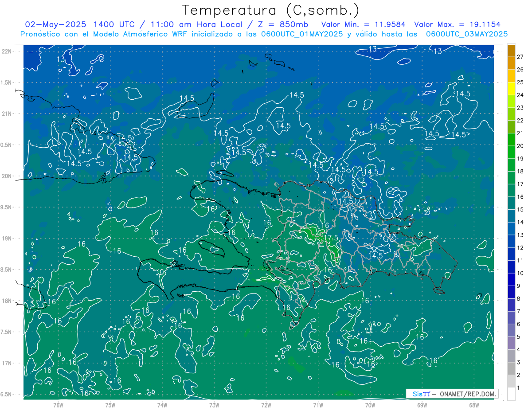This screenshot has height=411, width=532.
Task: Click the colorbar label 3
Action: click(519, 362)
